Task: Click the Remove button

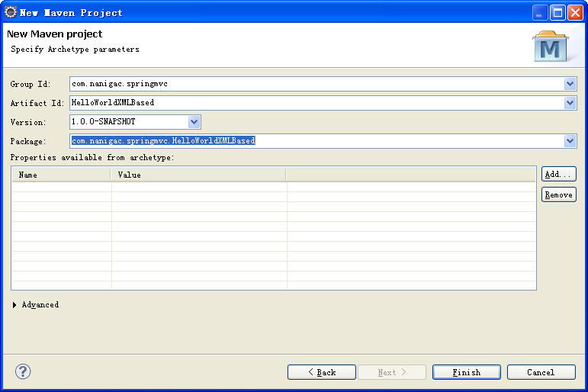Action: point(559,194)
